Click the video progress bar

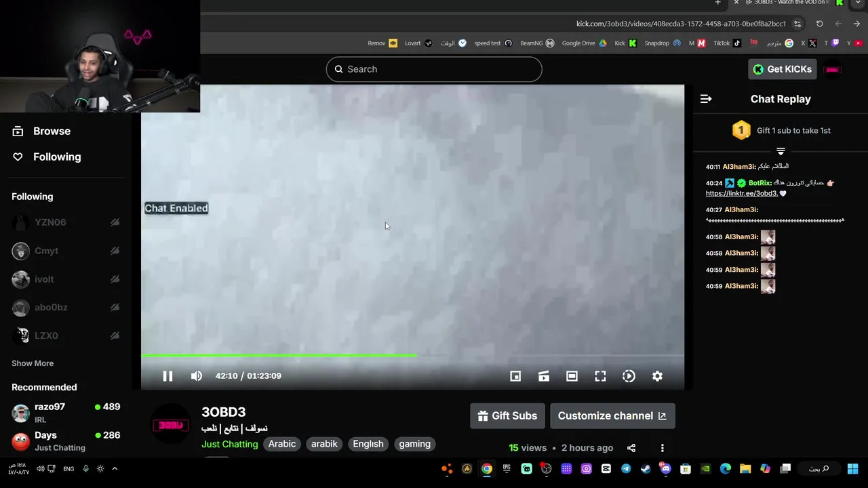(x=412, y=355)
